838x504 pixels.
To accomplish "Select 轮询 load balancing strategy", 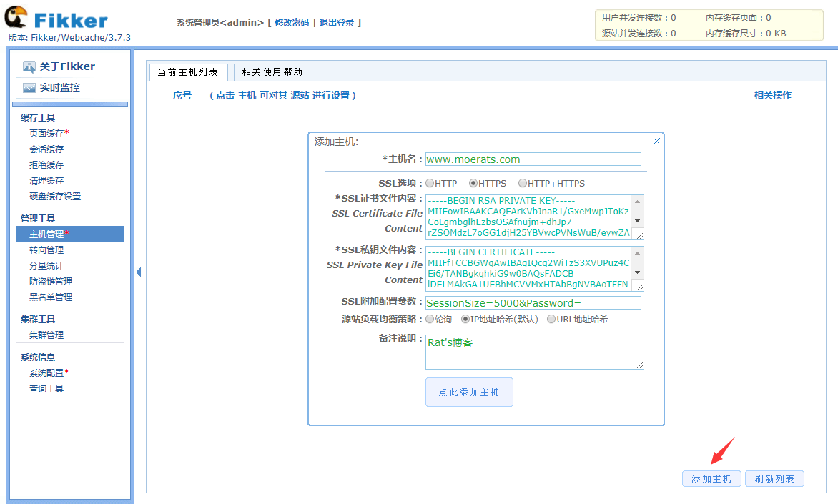I will (430, 320).
